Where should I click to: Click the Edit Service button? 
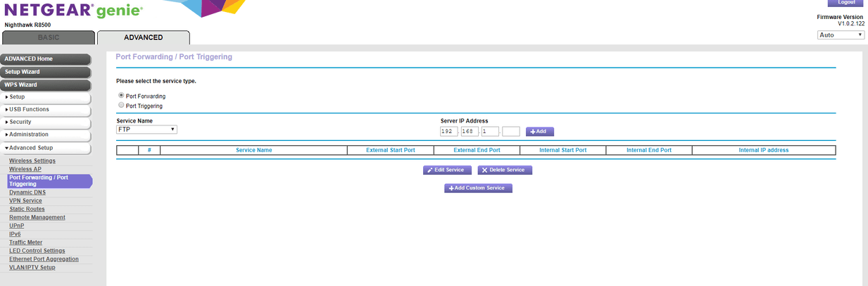coord(447,170)
